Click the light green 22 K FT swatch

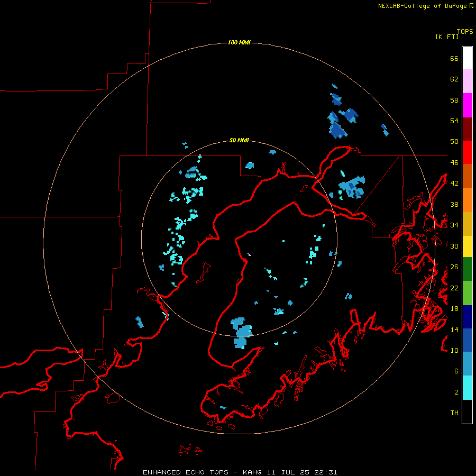tap(467, 293)
